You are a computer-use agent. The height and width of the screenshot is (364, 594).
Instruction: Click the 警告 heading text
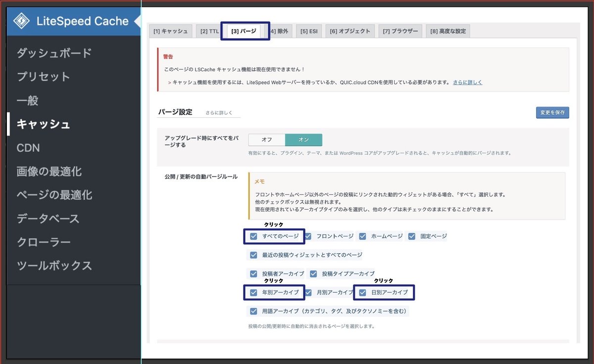tap(168, 57)
